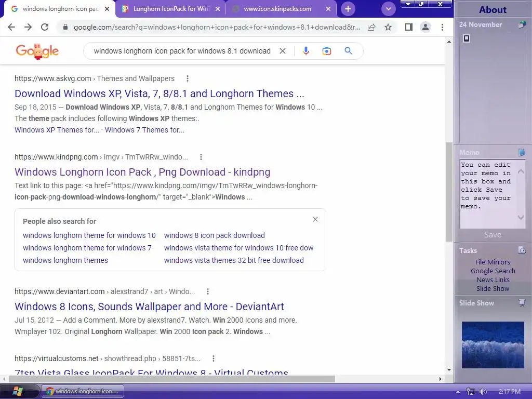Open Chrome three-dot menu
The image size is (532, 399).
442,27
